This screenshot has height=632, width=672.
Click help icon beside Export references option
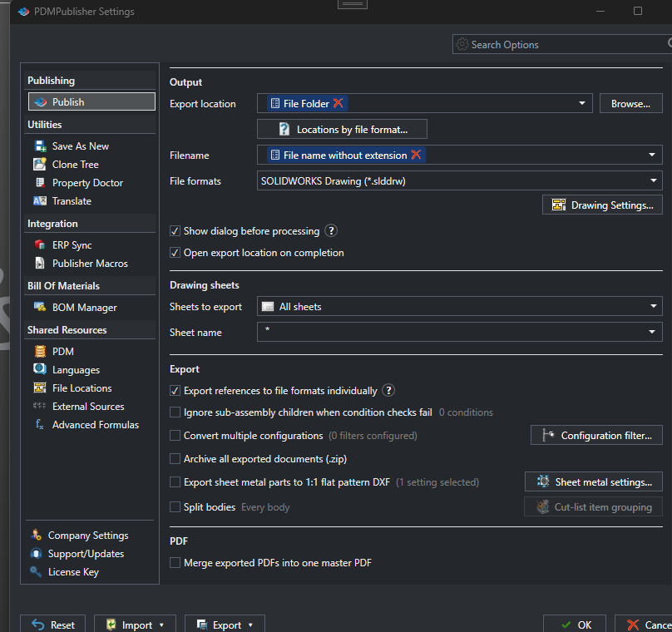click(x=388, y=390)
